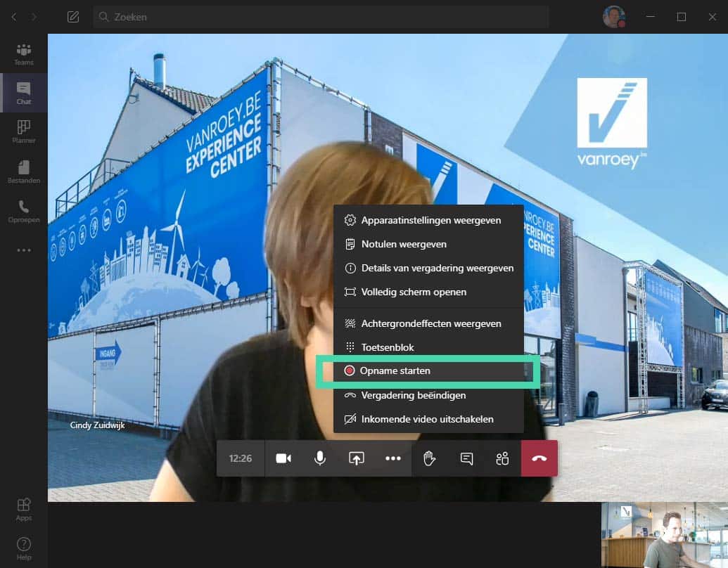Show the meeting conversation panel
The width and height of the screenshot is (728, 568).
(x=466, y=458)
